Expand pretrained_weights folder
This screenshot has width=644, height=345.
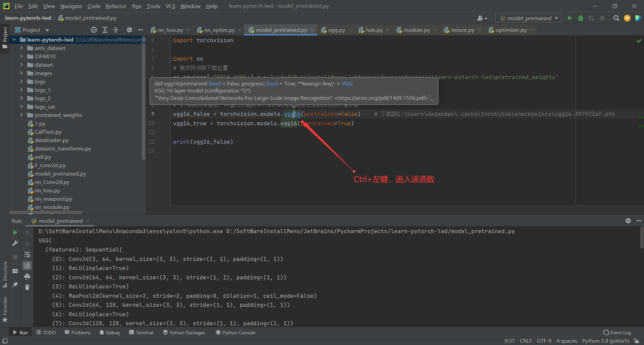(21, 115)
